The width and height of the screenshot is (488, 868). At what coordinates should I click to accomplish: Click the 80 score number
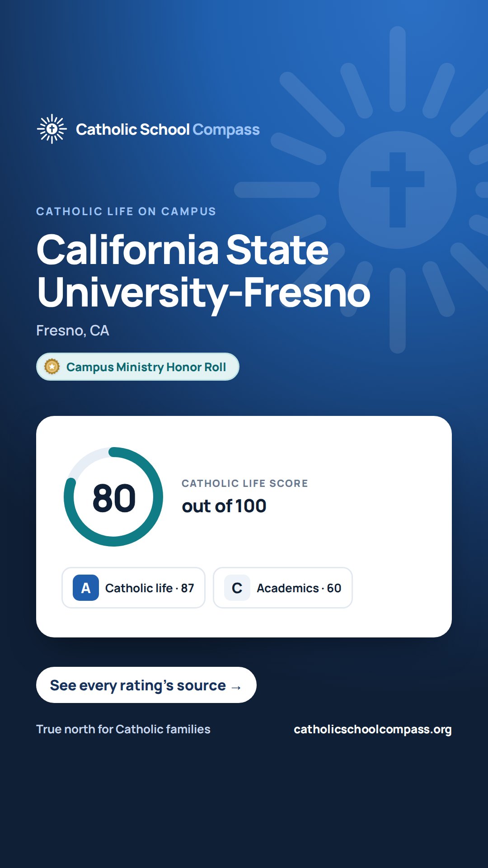(114, 498)
